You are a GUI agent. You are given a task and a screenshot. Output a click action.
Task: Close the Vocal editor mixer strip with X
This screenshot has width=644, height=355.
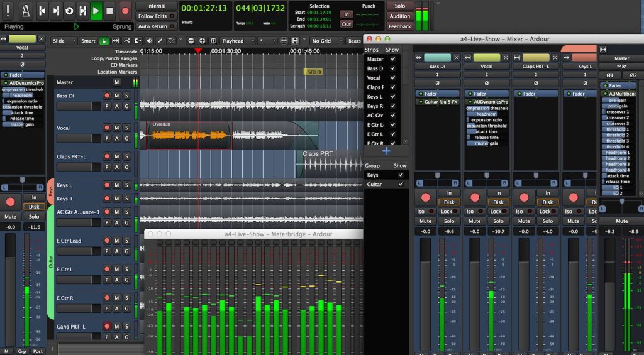41,39
